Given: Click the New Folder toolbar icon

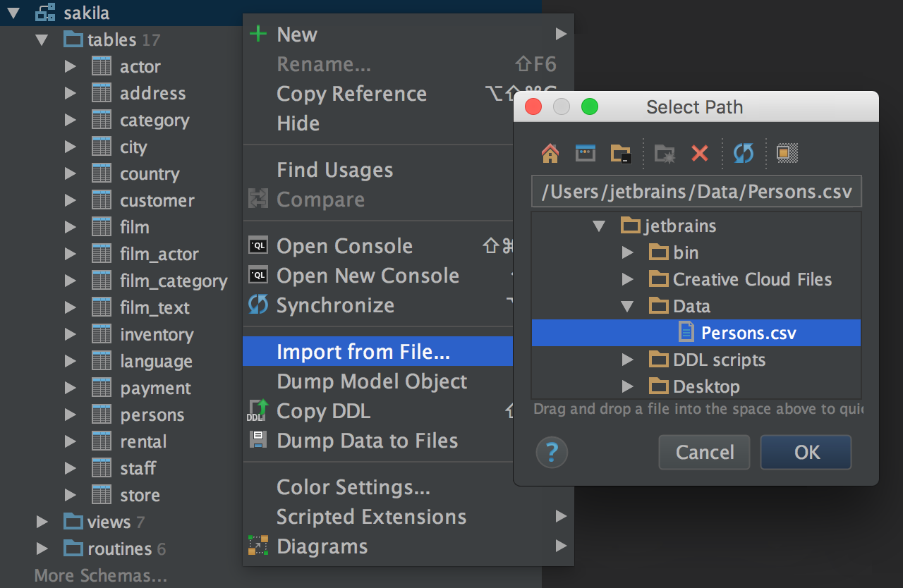Looking at the screenshot, I should (x=664, y=153).
